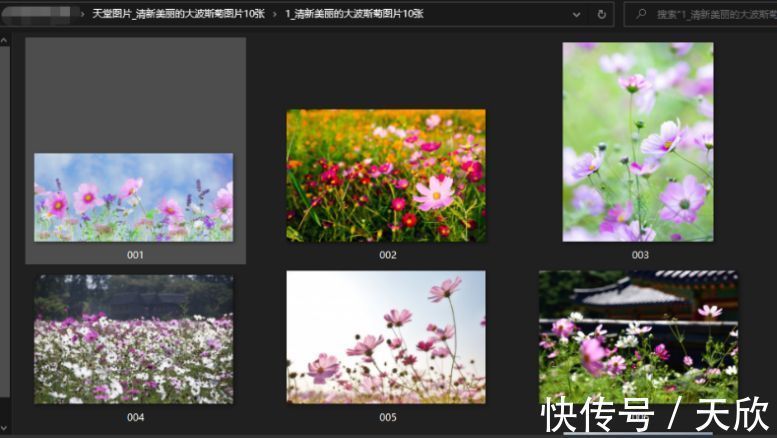Go to the 天堂图片_清新美丽的大波斯菊图片10张 breadcrumb folder
Image resolution: width=777 pixels, height=438 pixels.
pos(180,15)
